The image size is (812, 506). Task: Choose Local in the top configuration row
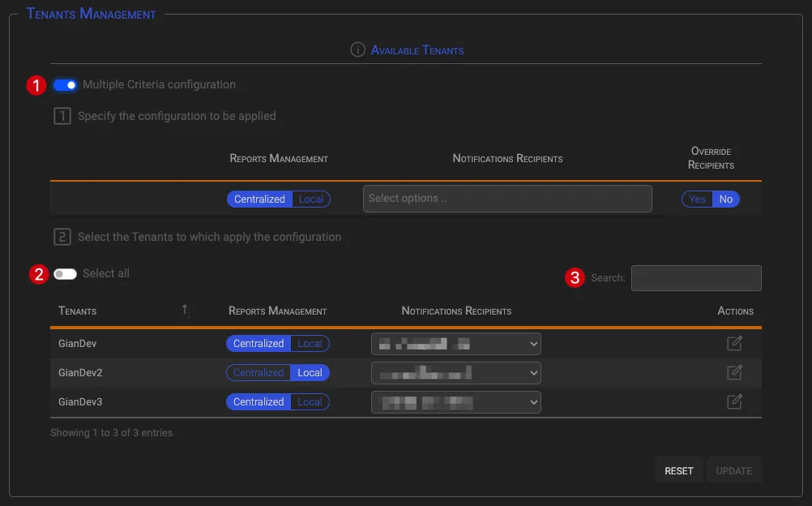(x=310, y=199)
